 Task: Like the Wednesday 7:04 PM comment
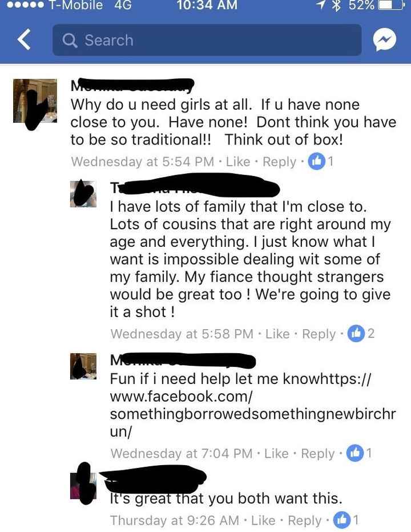pyautogui.click(x=276, y=454)
